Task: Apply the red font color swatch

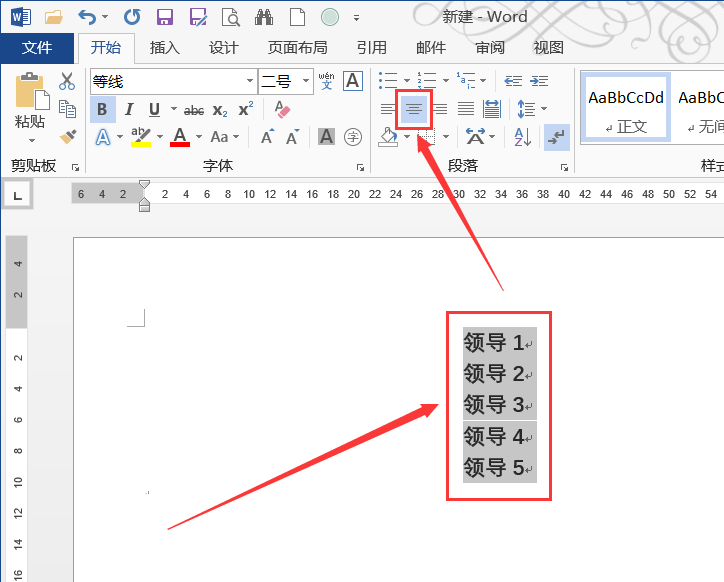Action: [180, 137]
